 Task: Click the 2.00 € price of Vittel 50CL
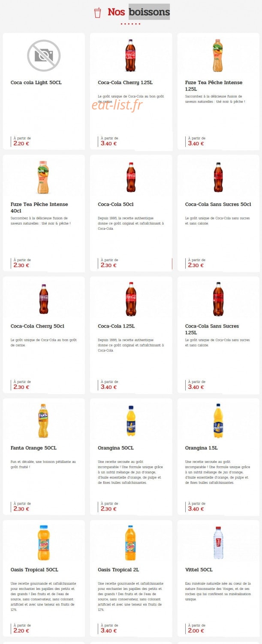click(x=196, y=631)
